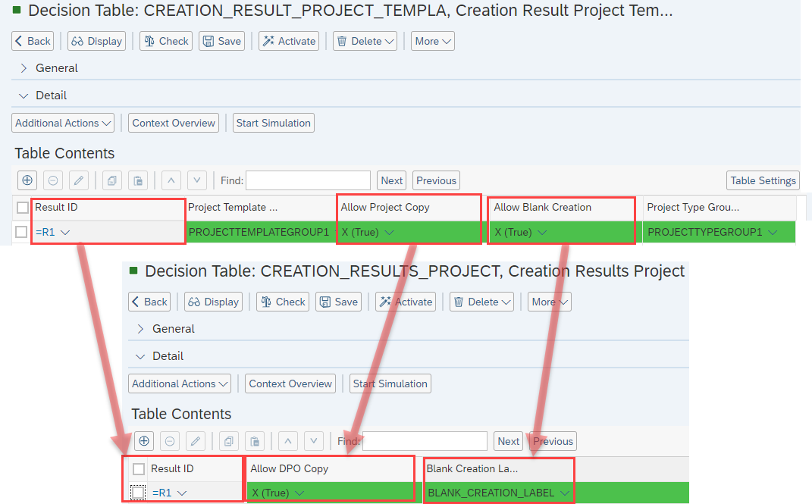The height and width of the screenshot is (504, 812).
Task: Open the Additional Actions menu in upper panel
Action: [64, 123]
